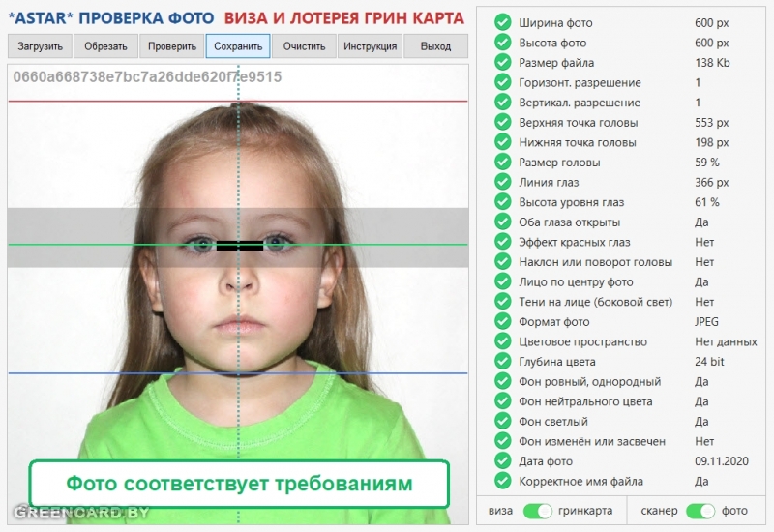Viewport: 774px width, 532px height.
Task: Click the check icon beside Высота уровня глаз
Action: click(x=502, y=202)
